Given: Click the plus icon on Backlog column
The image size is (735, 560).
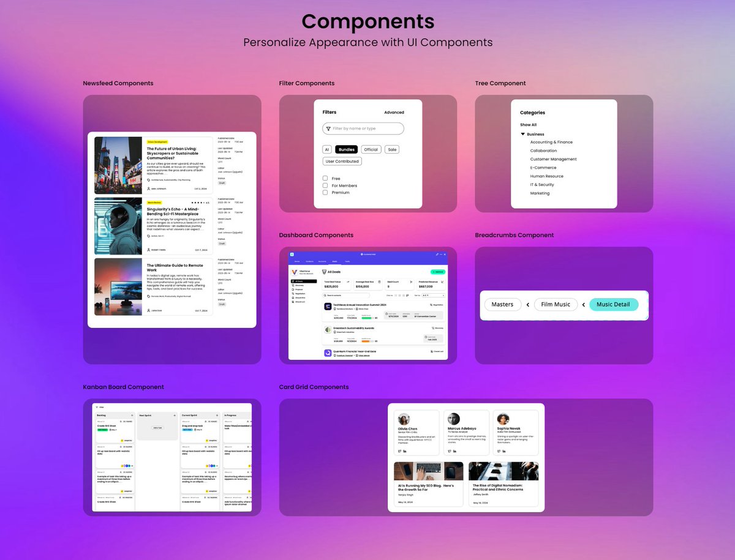Looking at the screenshot, I should (132, 416).
